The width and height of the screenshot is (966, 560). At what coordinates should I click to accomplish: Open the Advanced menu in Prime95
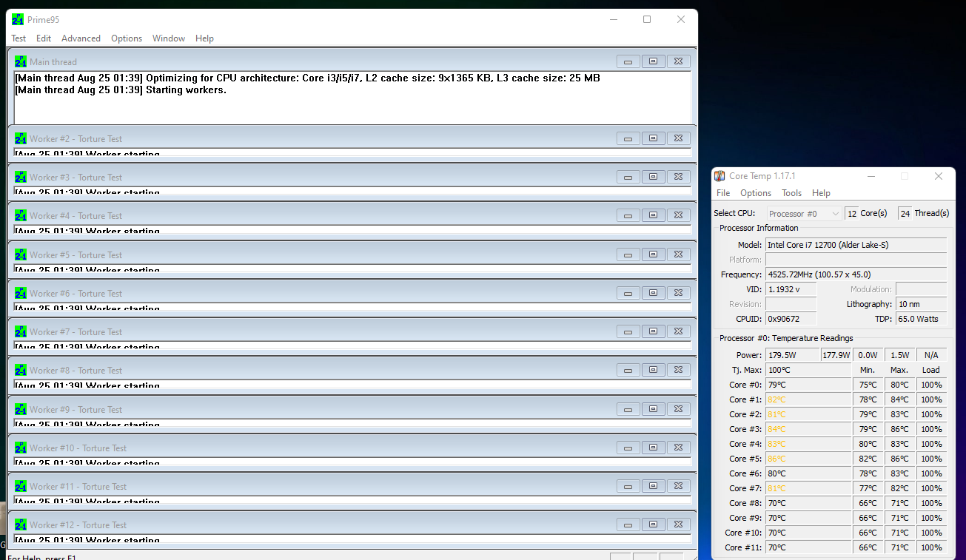[81, 38]
